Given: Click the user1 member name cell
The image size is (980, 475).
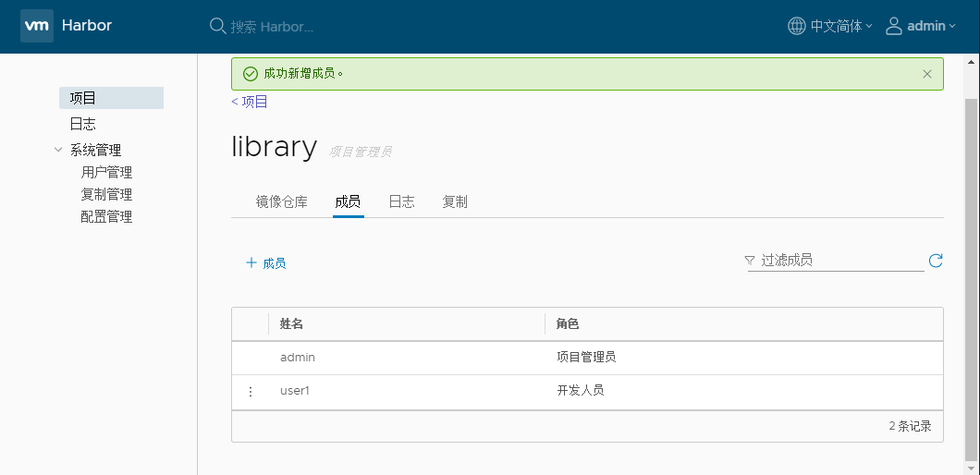Looking at the screenshot, I should (x=295, y=391).
